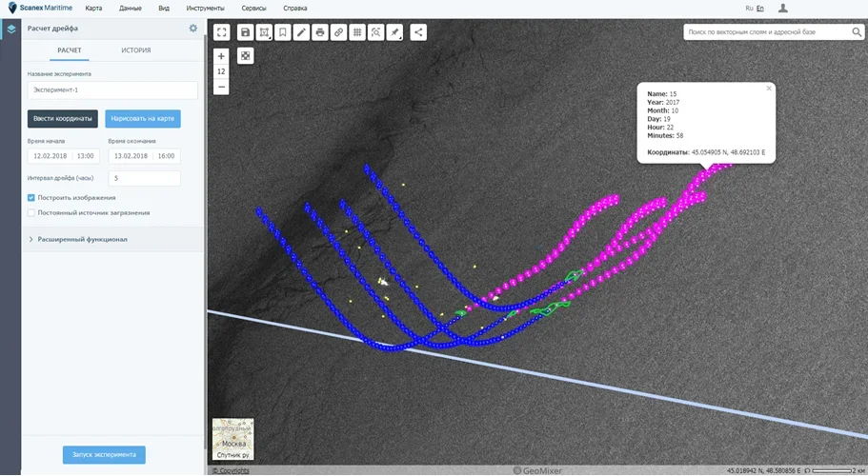Click the address search input field
This screenshot has width=868, height=476.
click(x=765, y=32)
